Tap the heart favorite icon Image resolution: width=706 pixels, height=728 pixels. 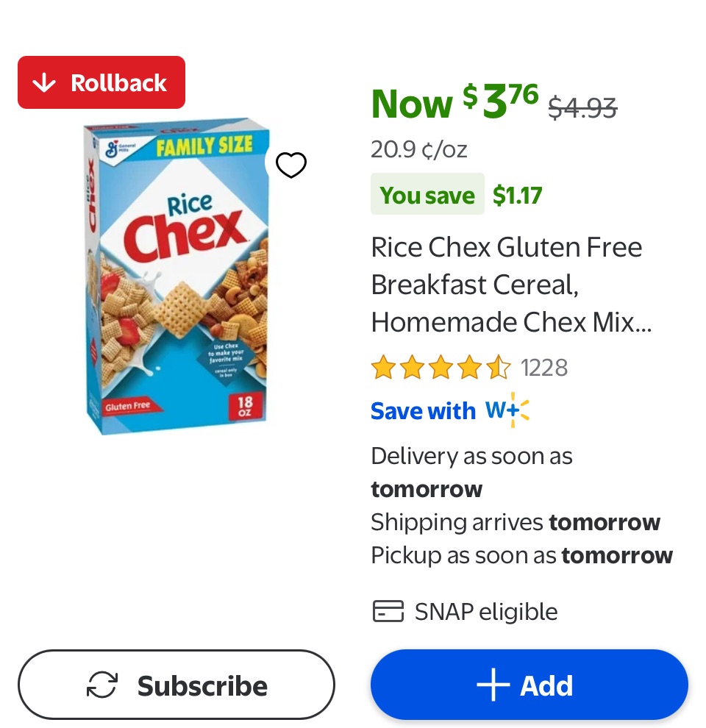coord(290,165)
